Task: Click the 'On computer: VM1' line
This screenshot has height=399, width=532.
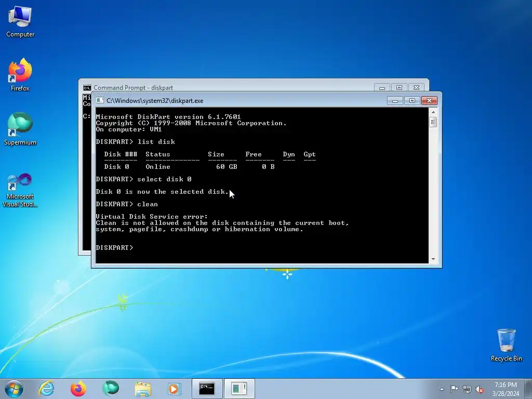Action: pos(129,129)
